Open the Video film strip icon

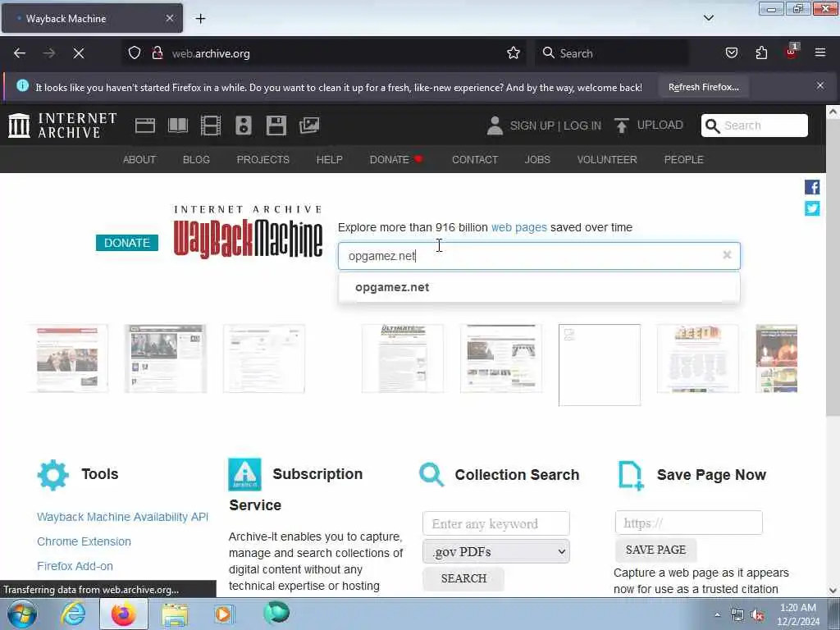click(x=211, y=126)
